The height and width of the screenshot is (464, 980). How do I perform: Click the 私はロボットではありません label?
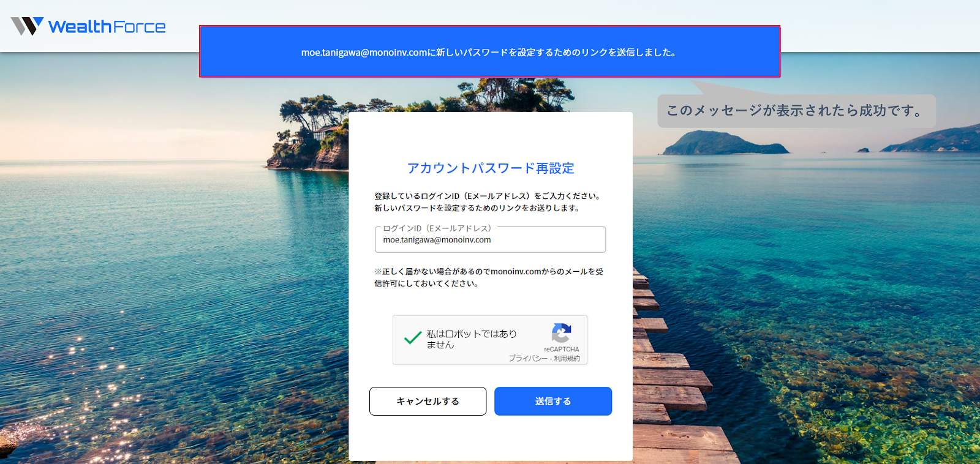(472, 339)
